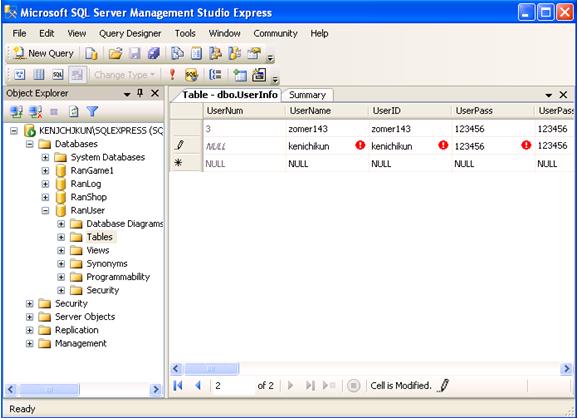Expand the Tables folder under RanUser
Viewport: 578px width, 419px height.
[61, 237]
